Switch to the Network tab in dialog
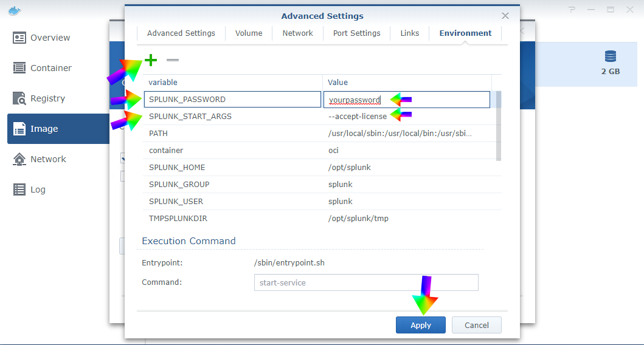 coord(298,33)
